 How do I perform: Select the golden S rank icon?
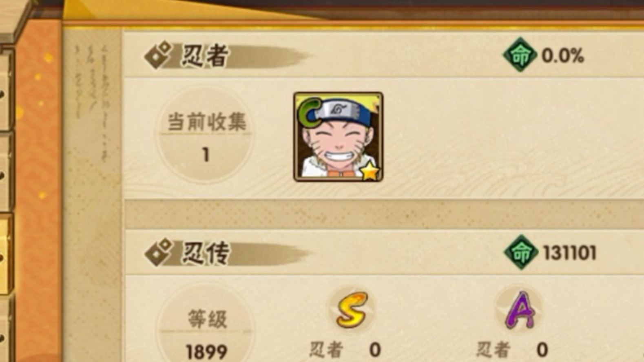coord(352,310)
